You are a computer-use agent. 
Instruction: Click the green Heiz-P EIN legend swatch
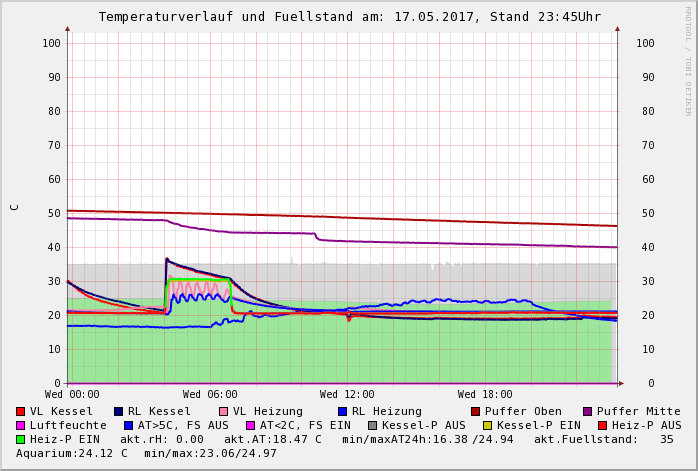point(21,440)
